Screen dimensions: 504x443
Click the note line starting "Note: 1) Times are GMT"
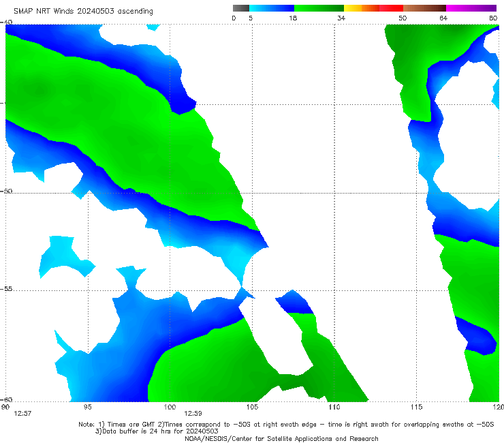286,425
